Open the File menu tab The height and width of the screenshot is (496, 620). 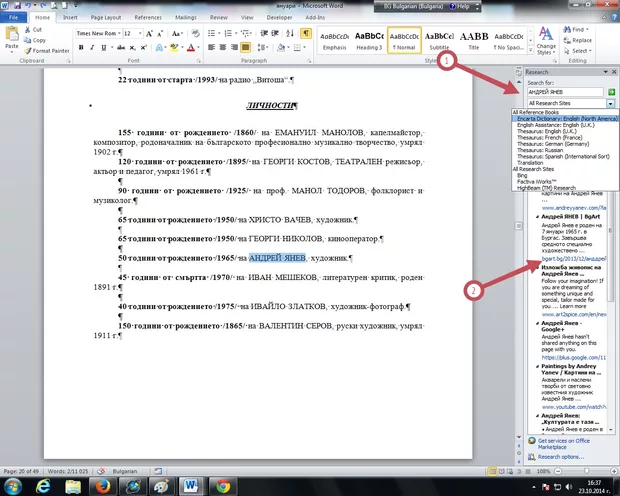click(12, 17)
